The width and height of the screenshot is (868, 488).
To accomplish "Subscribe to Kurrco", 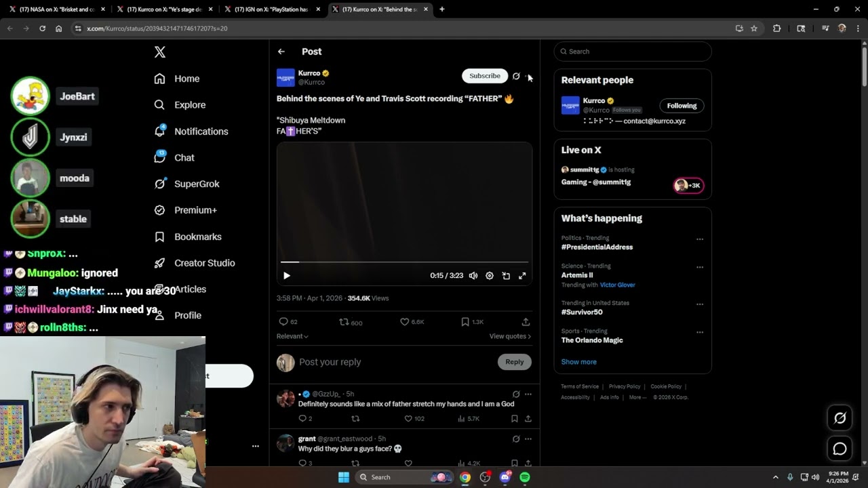I will pyautogui.click(x=485, y=76).
